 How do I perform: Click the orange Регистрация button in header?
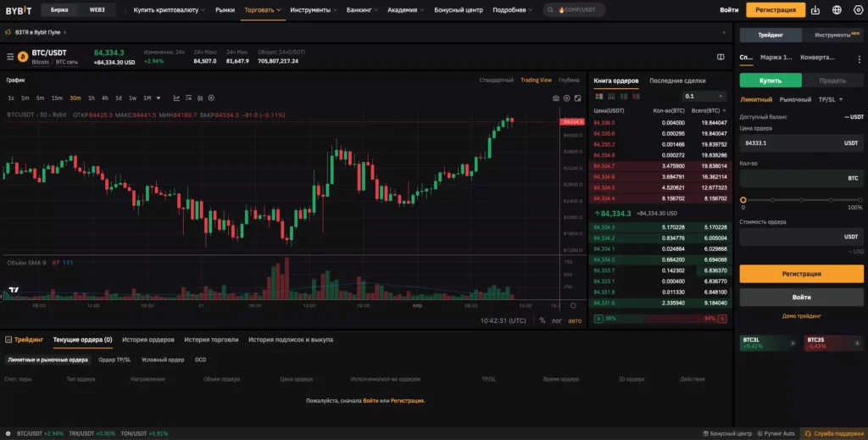pyautogui.click(x=776, y=10)
